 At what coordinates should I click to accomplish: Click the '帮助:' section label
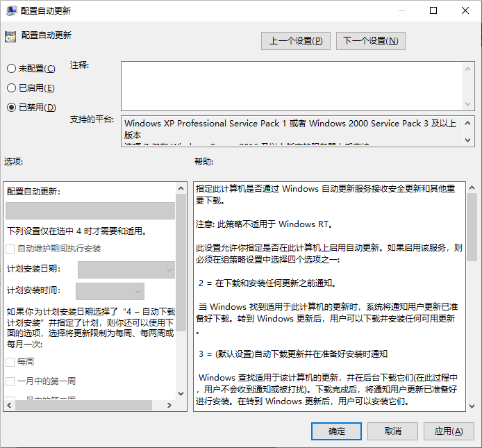click(x=203, y=162)
